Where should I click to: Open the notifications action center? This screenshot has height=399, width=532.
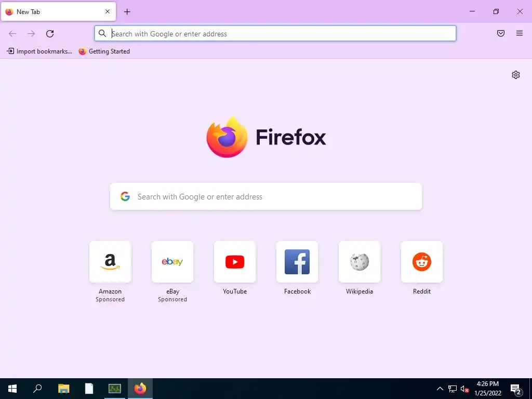(516, 389)
